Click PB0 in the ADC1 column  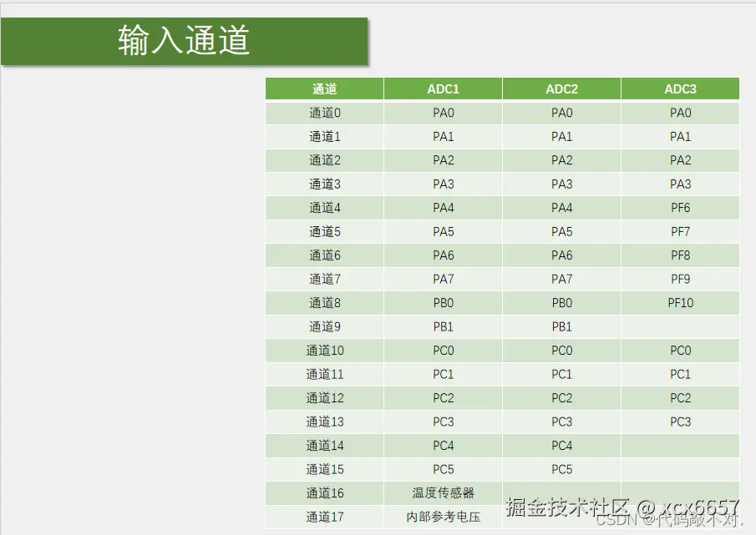pos(443,303)
